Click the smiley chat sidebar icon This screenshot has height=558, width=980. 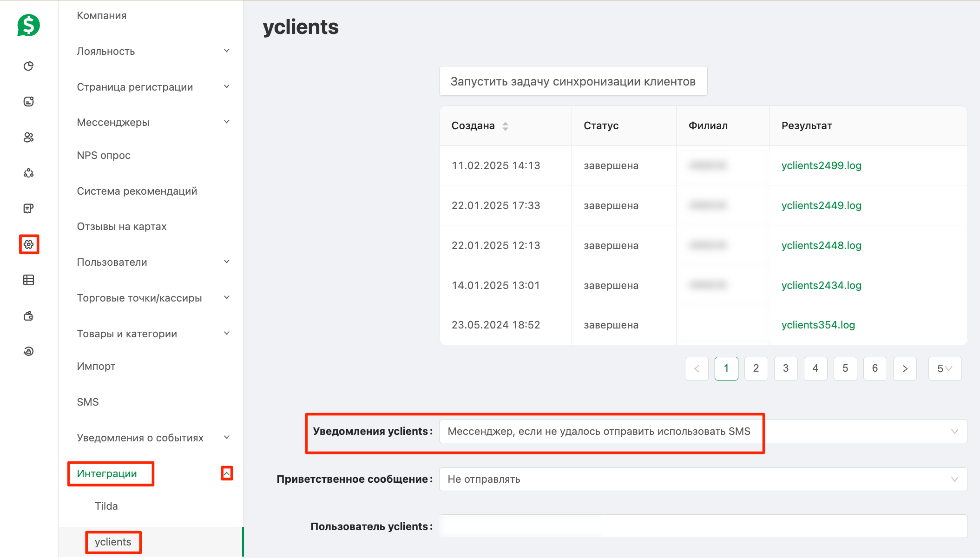(29, 101)
